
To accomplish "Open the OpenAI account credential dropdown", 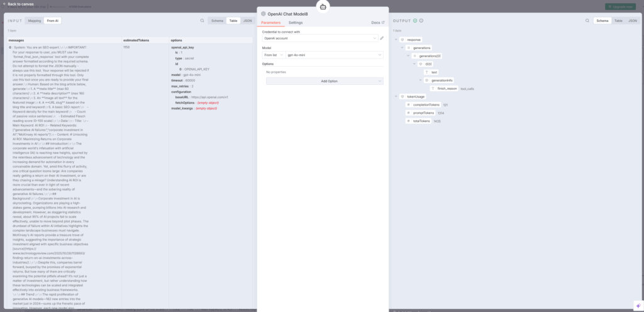I will (319, 38).
